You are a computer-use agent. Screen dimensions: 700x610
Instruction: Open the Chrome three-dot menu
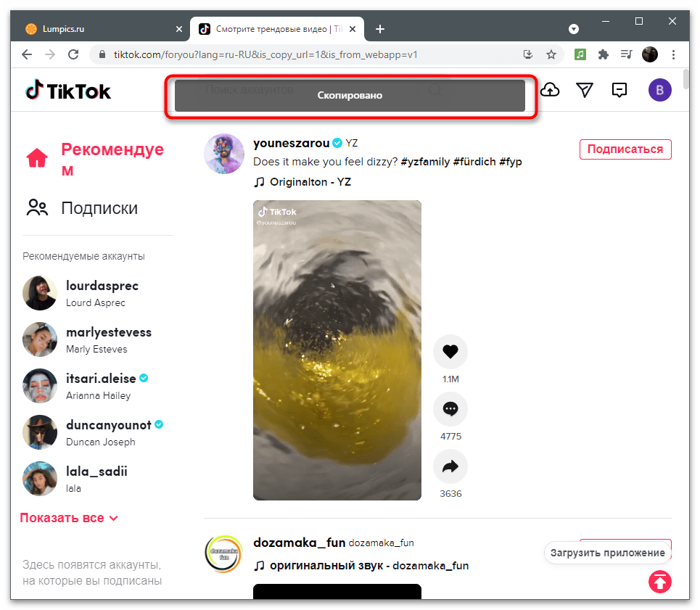coord(673,54)
